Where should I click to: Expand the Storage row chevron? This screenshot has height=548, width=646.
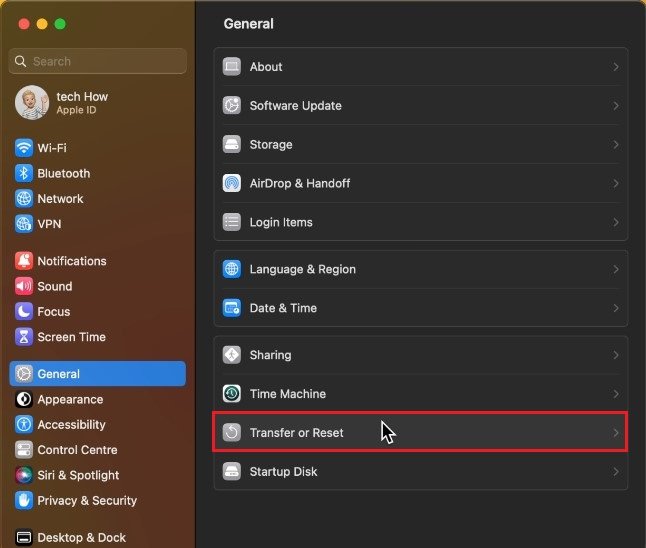(x=615, y=145)
